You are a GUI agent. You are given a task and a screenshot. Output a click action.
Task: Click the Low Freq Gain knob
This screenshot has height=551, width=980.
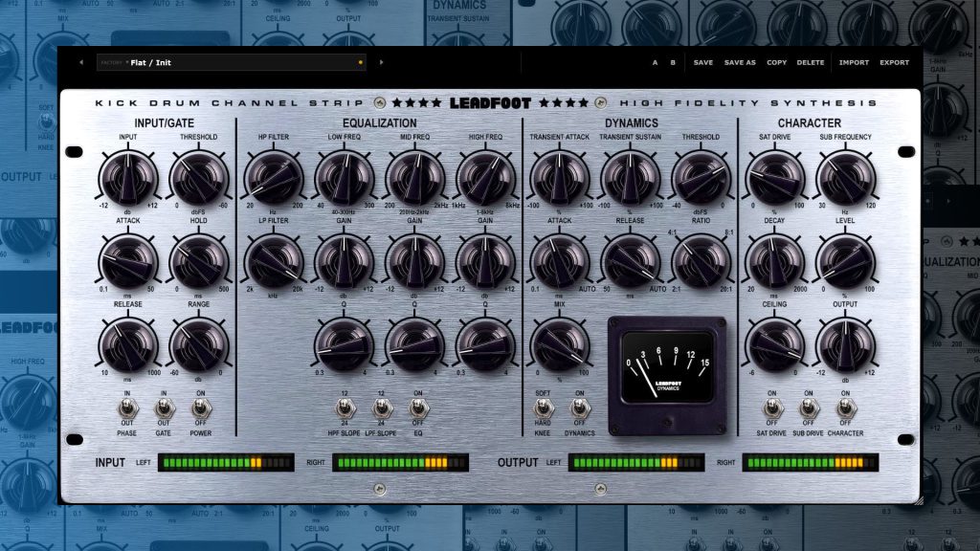point(344,262)
